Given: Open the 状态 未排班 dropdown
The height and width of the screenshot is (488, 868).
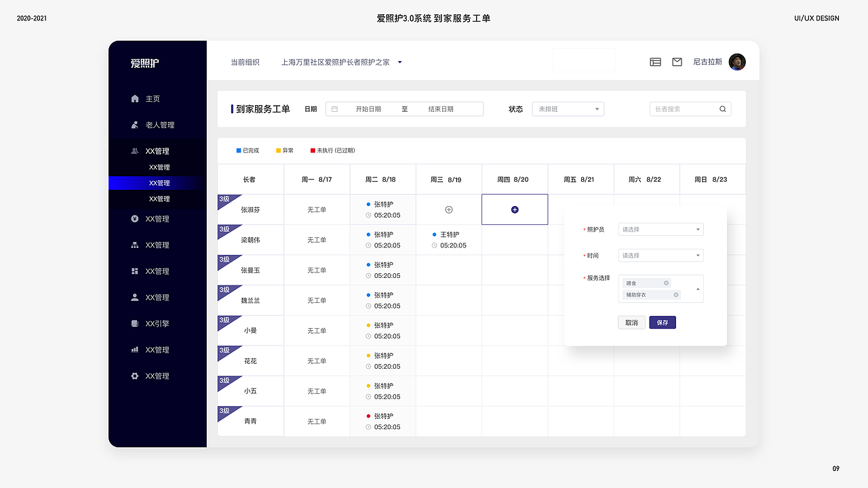Looking at the screenshot, I should pyautogui.click(x=568, y=109).
